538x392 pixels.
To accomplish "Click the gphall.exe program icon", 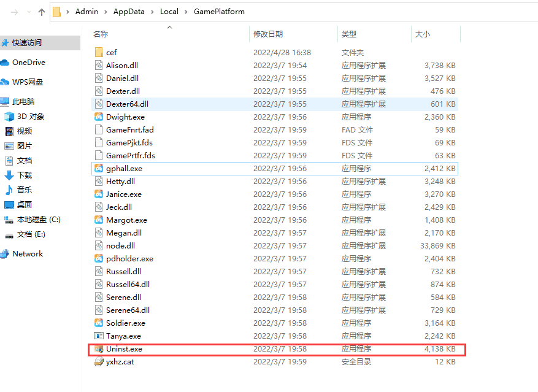I will tap(98, 168).
